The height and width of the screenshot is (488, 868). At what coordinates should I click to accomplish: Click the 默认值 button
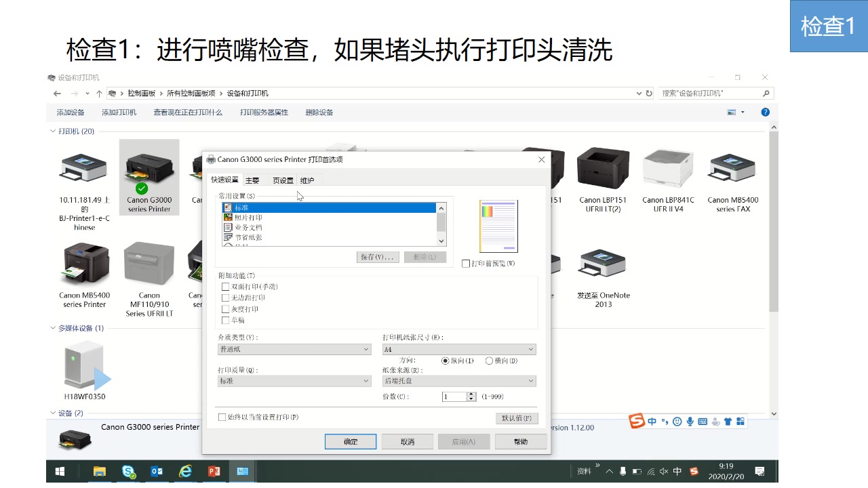[x=517, y=418]
